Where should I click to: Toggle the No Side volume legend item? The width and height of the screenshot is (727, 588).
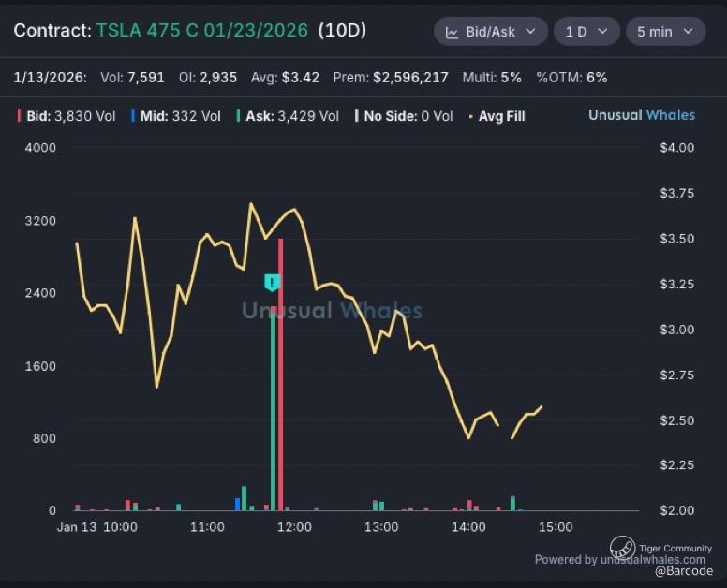[x=404, y=116]
